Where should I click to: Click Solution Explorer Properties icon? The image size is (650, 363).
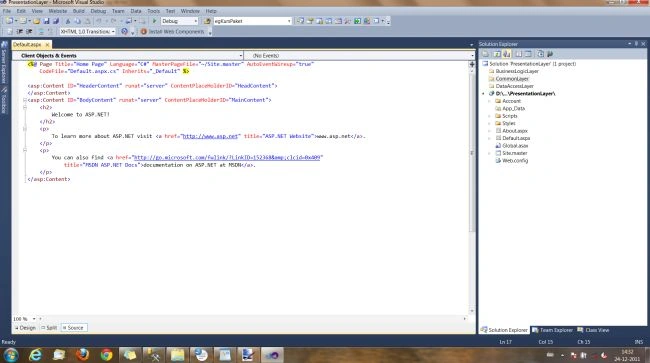(485, 54)
